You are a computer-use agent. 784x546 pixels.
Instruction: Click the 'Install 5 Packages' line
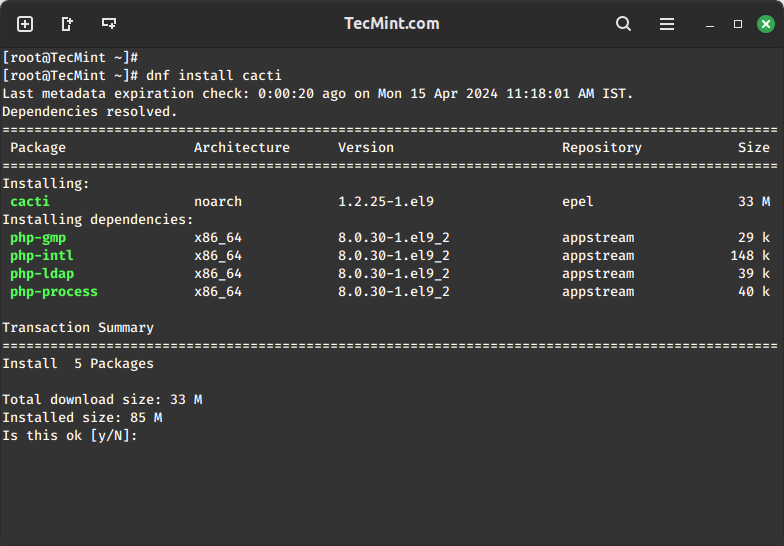(78, 364)
